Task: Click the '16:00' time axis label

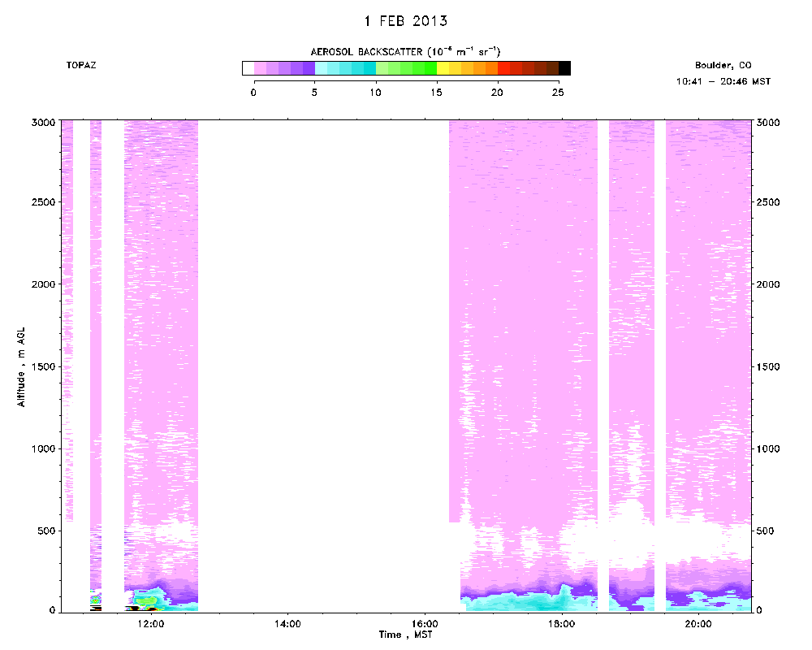Action: coord(425,623)
